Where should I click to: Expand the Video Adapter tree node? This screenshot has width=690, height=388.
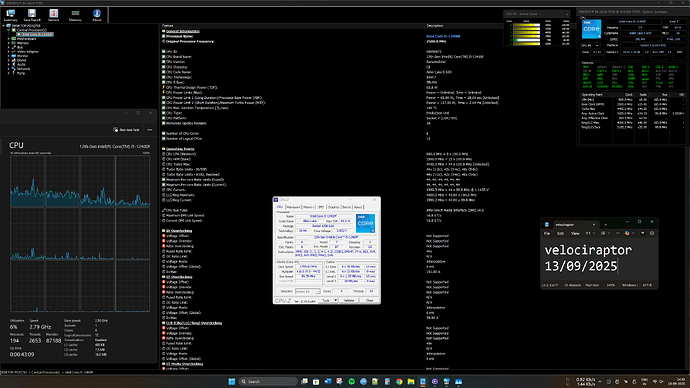click(x=8, y=51)
